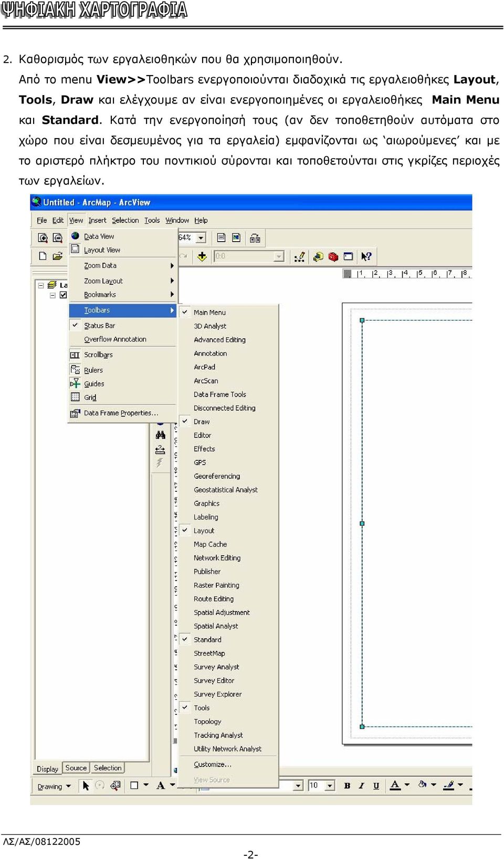Open the font size dropdown showing 10
The height and width of the screenshot is (859, 504).
click(330, 785)
